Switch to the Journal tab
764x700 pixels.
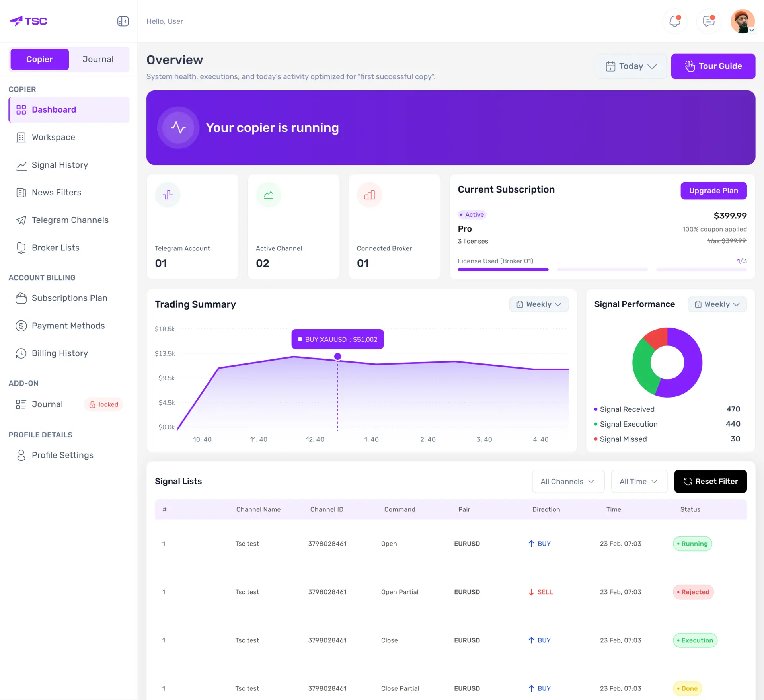click(98, 59)
